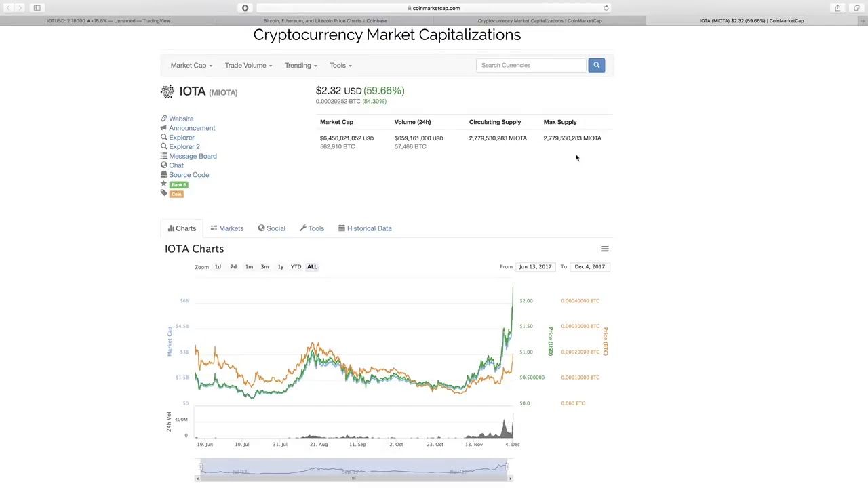Switch to the Markets tab
The width and height of the screenshot is (868, 488).
click(227, 228)
